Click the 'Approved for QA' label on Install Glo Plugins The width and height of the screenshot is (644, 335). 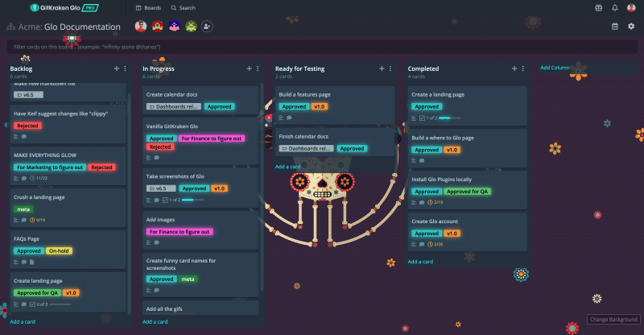[x=467, y=192]
